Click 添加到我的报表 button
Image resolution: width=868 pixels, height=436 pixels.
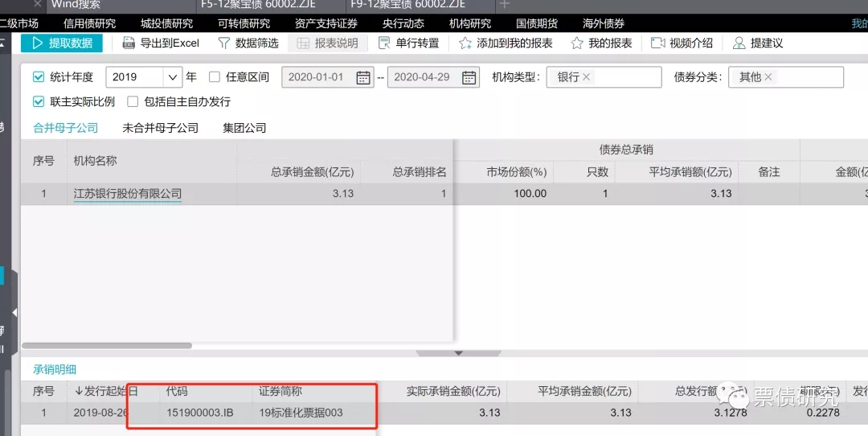coord(506,43)
